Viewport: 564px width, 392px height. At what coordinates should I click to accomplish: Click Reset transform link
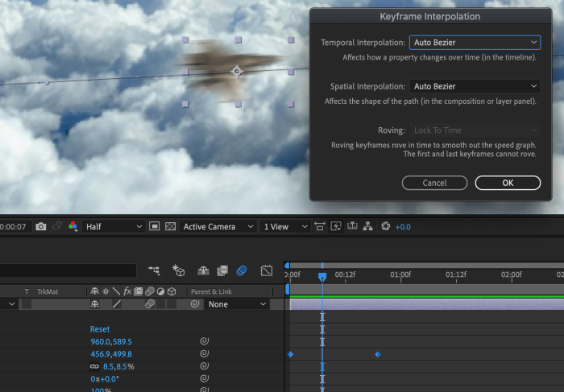click(x=100, y=329)
